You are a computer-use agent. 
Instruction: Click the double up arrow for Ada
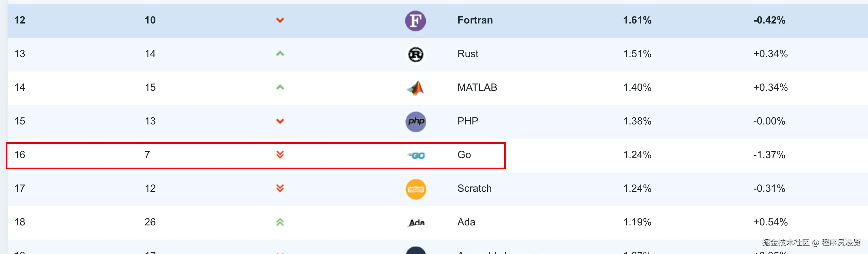point(280,222)
